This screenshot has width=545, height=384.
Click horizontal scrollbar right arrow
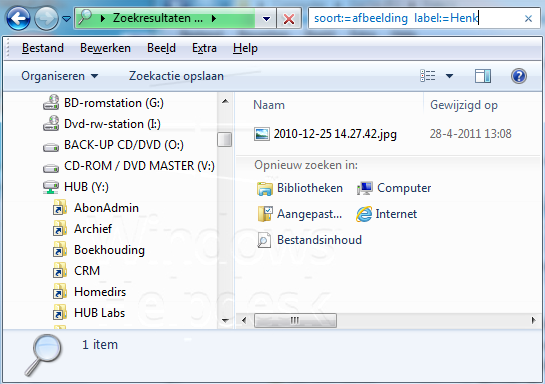tap(534, 320)
